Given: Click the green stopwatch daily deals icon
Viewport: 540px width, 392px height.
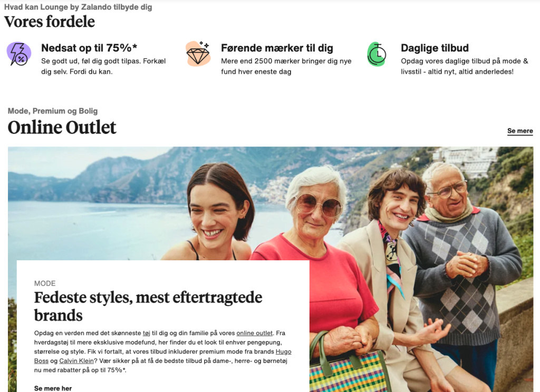Looking at the screenshot, I should point(377,54).
